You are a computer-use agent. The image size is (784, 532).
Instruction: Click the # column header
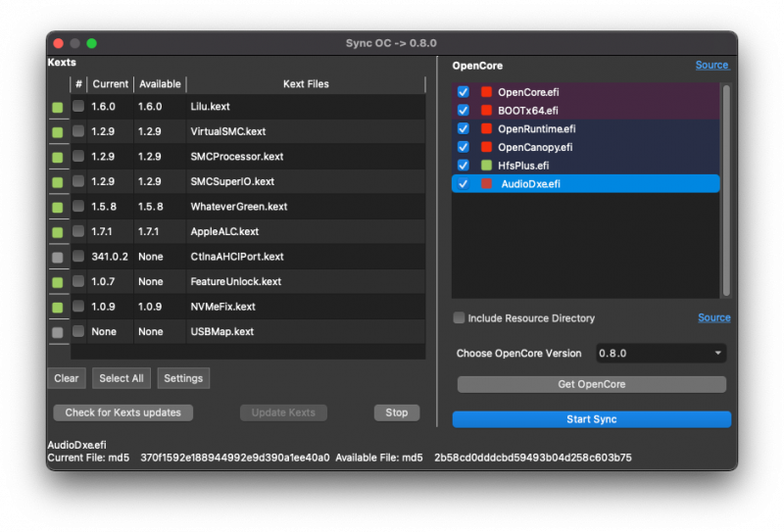coord(78,84)
